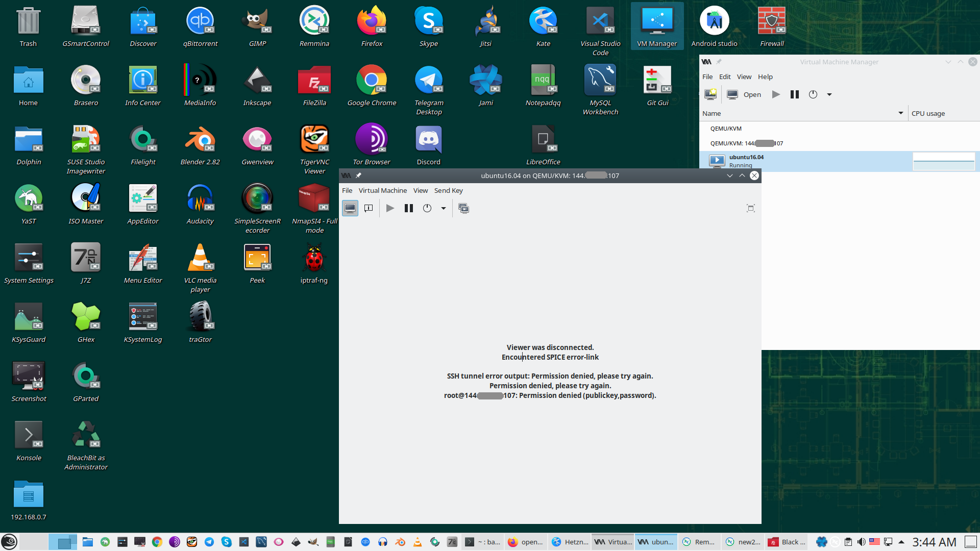Click the manage VM snapshots icon
980x551 pixels.
[x=463, y=208]
